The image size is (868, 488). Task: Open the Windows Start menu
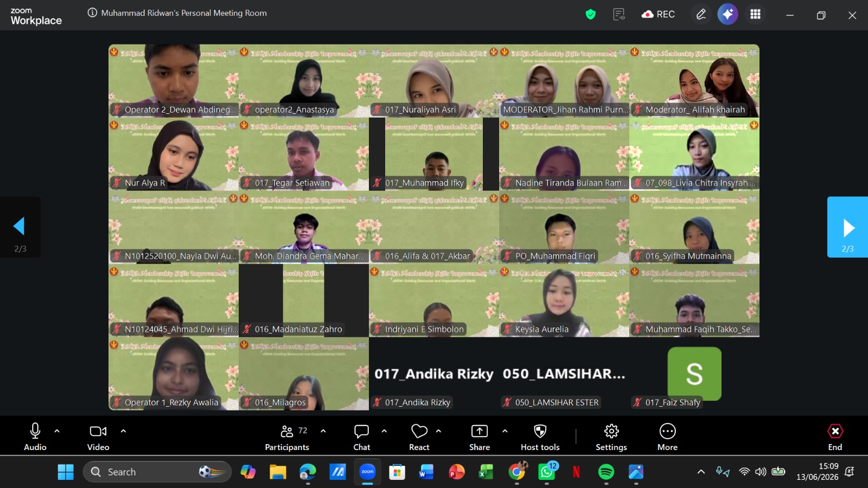point(66,472)
